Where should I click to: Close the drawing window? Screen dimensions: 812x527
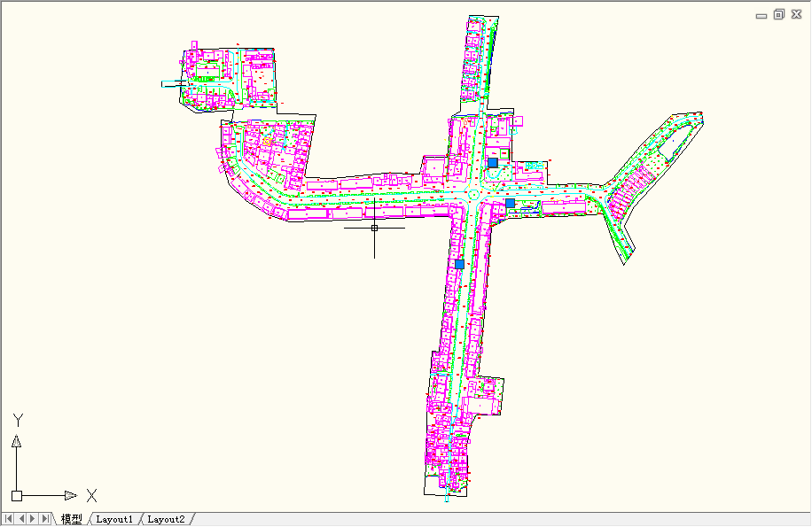[795, 14]
